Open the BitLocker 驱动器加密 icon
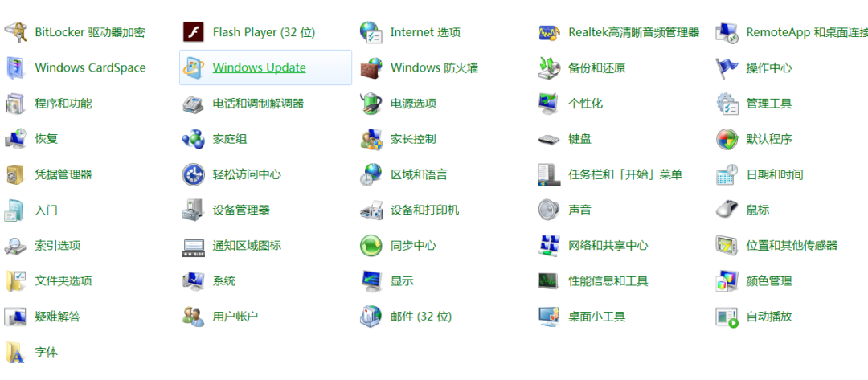Image resolution: width=868 pixels, height=380 pixels. pos(15,32)
